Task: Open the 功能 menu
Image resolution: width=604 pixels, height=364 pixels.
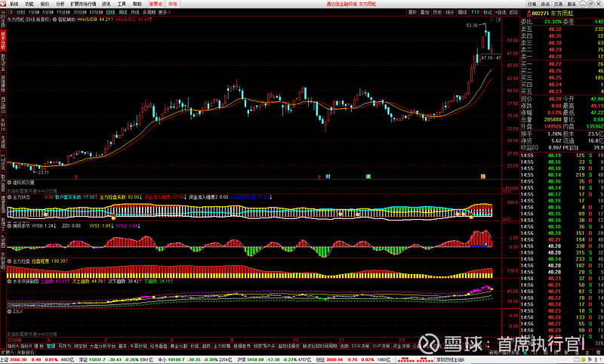Action: [29, 4]
